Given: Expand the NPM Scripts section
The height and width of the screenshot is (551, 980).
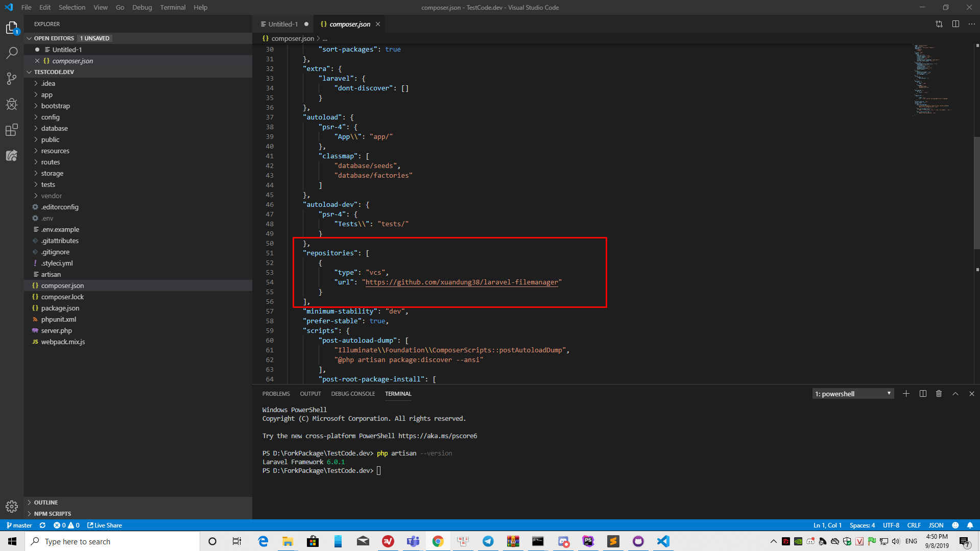Looking at the screenshot, I should (x=138, y=514).
